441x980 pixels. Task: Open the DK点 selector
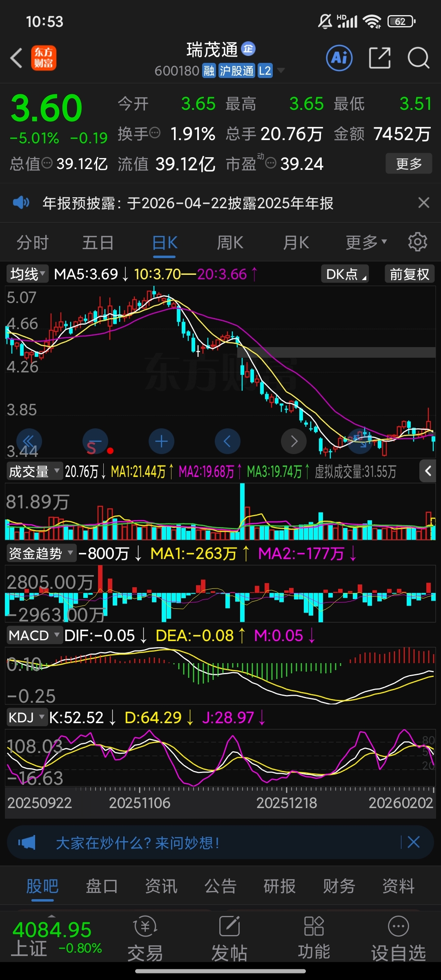(345, 274)
